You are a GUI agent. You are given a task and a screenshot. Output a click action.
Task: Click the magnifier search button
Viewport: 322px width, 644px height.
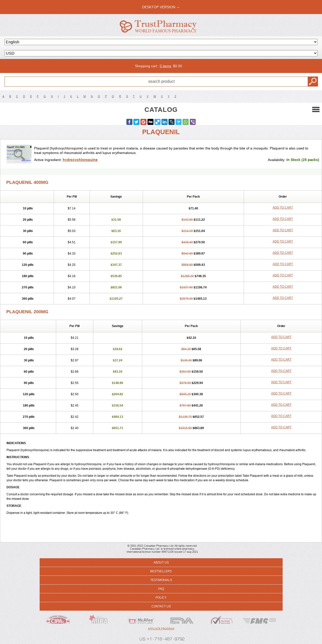click(313, 82)
